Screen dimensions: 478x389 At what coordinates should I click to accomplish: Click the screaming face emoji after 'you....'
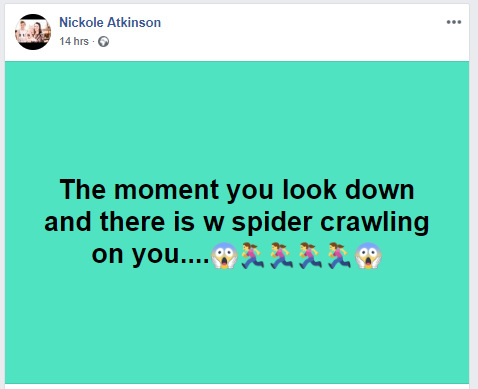[x=224, y=255]
